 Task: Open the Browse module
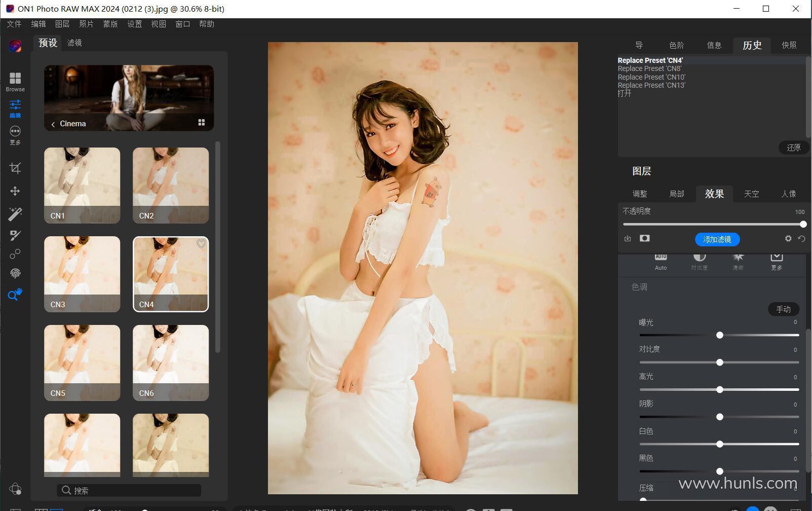[15, 81]
